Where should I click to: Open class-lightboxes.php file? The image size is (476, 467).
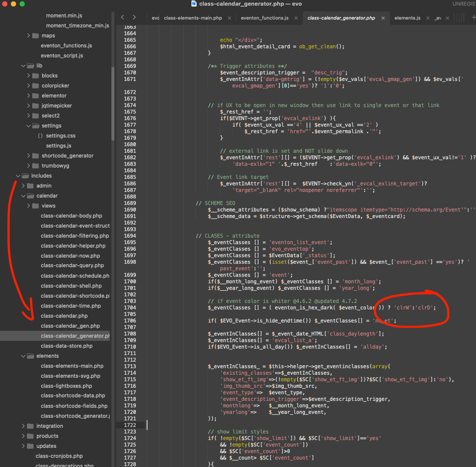click(66, 386)
